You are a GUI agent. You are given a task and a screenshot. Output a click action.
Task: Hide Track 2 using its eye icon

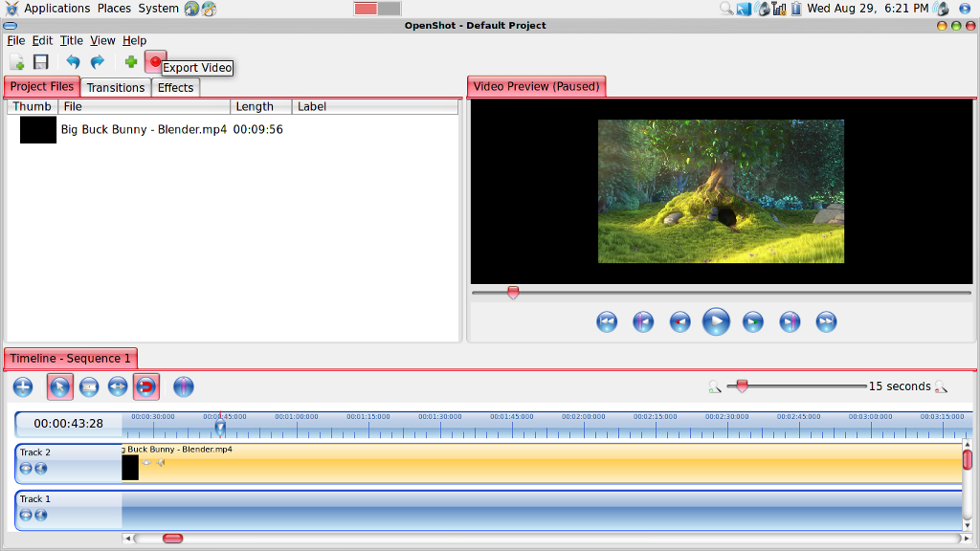click(26, 468)
